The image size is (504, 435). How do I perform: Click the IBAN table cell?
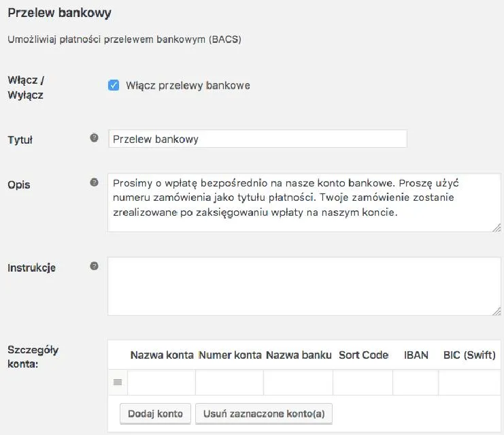coord(416,382)
